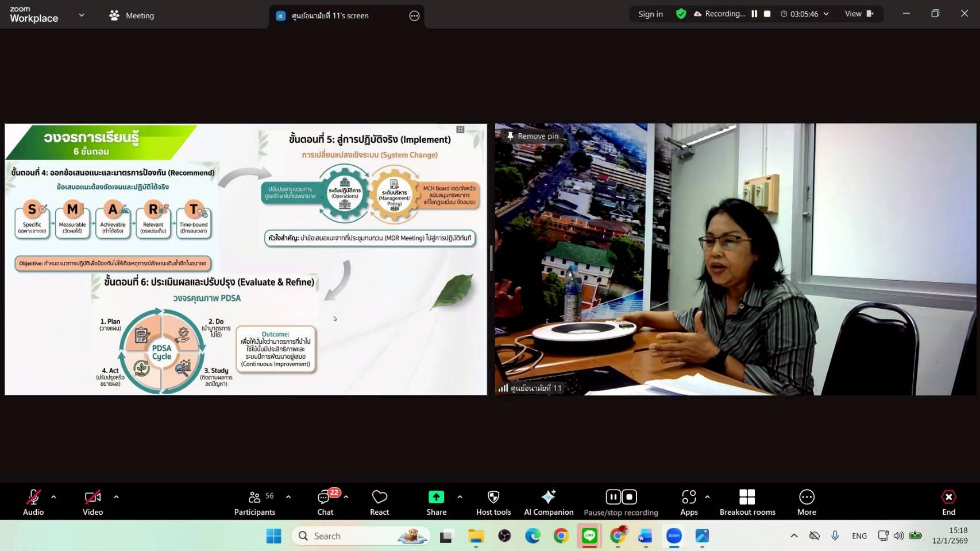Screen dimensions: 980x551
Task: Click the Sign in button
Action: tap(650, 14)
